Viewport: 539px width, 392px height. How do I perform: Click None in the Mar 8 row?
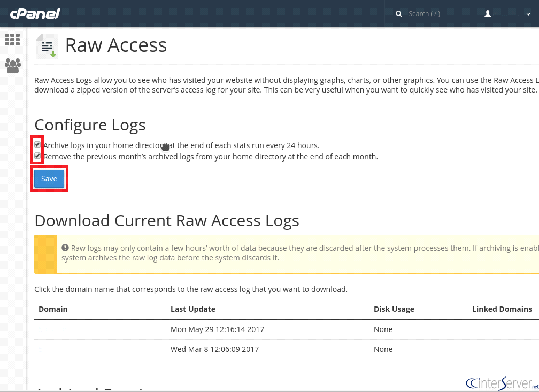click(383, 349)
